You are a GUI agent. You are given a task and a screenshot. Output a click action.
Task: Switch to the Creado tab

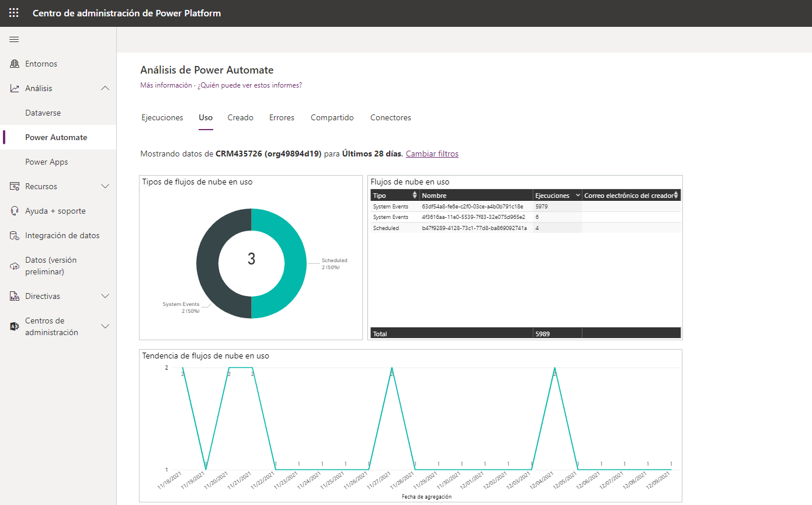[x=241, y=117]
